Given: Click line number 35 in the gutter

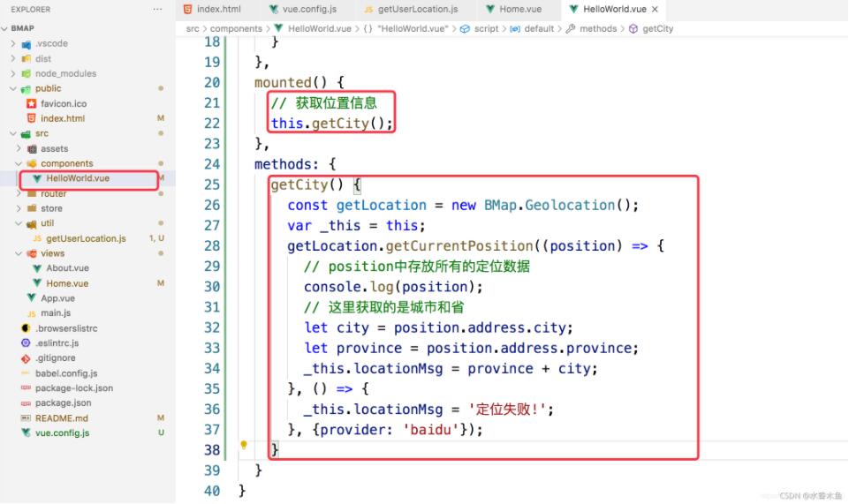Looking at the screenshot, I should click(212, 389).
